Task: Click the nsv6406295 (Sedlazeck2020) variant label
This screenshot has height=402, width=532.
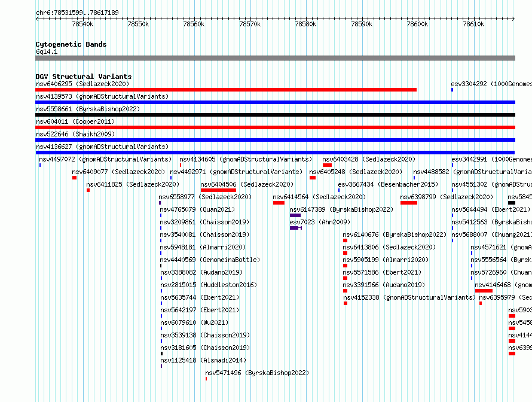Action: pos(82,84)
